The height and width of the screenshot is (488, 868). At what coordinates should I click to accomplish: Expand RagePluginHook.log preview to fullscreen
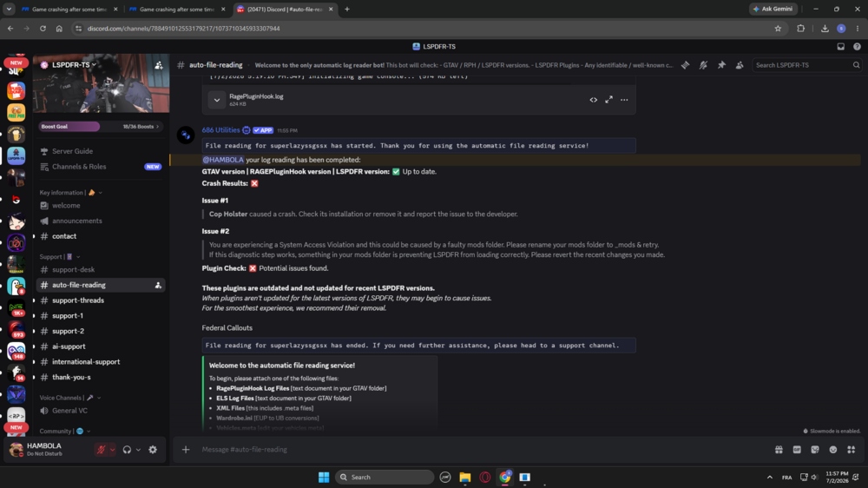click(609, 100)
